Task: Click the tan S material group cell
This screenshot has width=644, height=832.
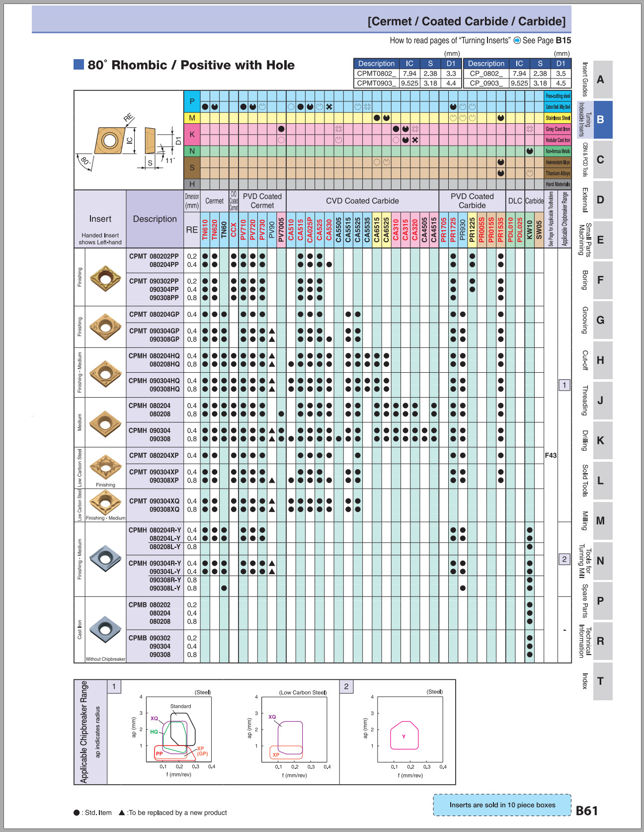Action: pyautogui.click(x=192, y=168)
